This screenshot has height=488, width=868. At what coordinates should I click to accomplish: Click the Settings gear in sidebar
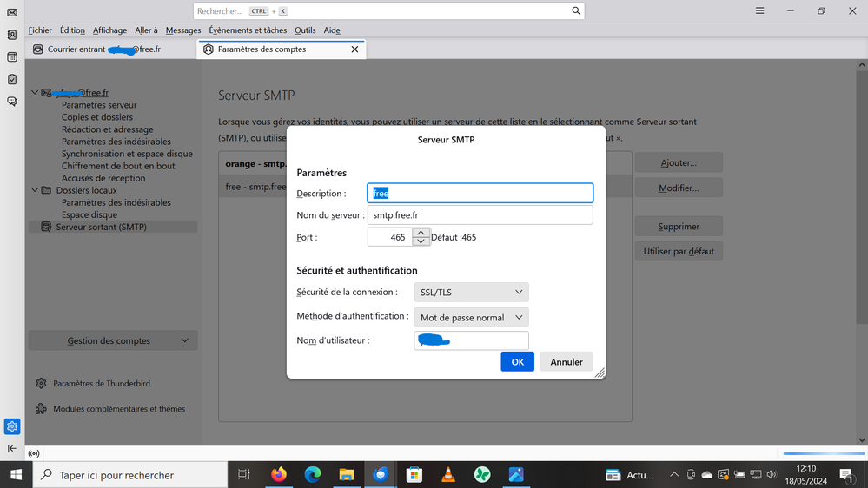[x=12, y=426]
